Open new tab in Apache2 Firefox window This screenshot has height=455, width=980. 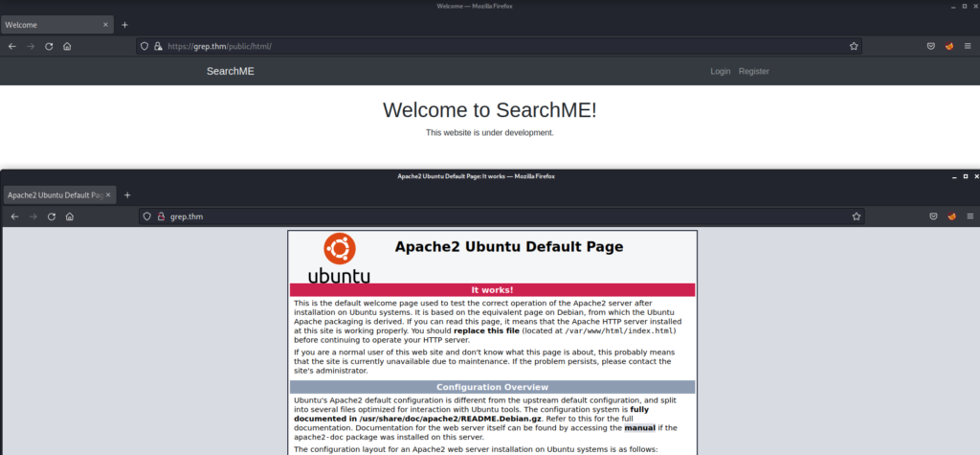(x=127, y=195)
